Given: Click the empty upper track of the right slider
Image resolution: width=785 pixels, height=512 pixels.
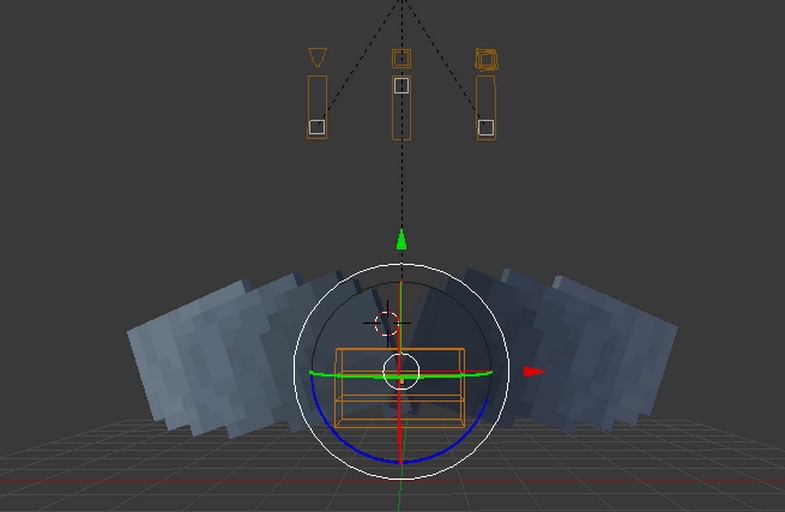Looking at the screenshot, I should (x=486, y=95).
